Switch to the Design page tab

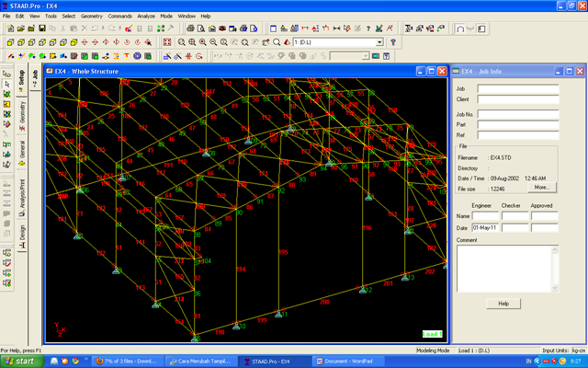(22, 236)
